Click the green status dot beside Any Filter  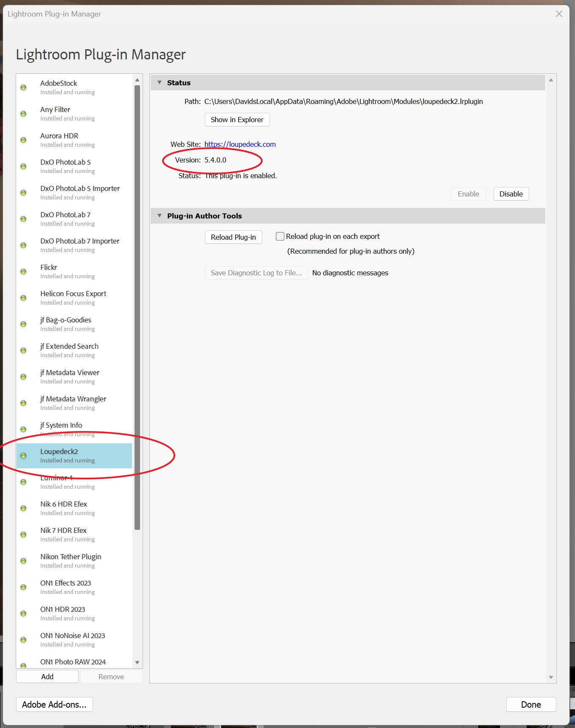click(x=23, y=114)
